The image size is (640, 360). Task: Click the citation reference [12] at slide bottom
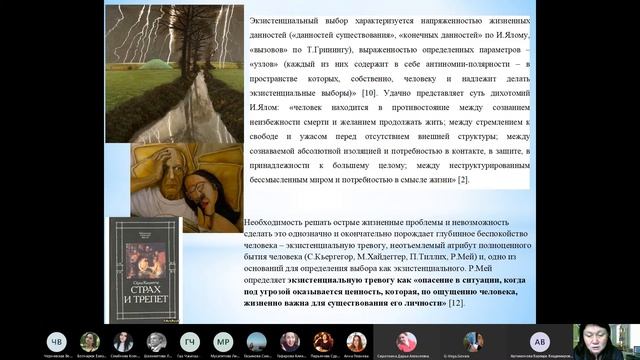(456, 303)
